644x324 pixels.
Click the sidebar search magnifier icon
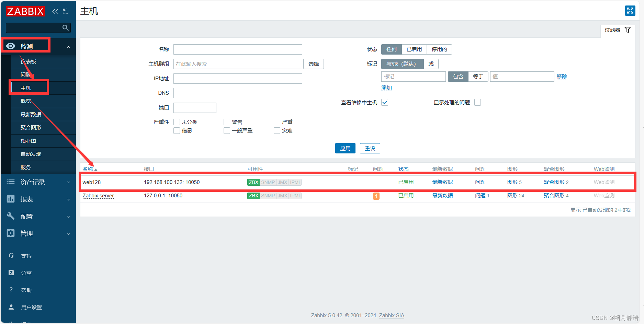(x=65, y=28)
